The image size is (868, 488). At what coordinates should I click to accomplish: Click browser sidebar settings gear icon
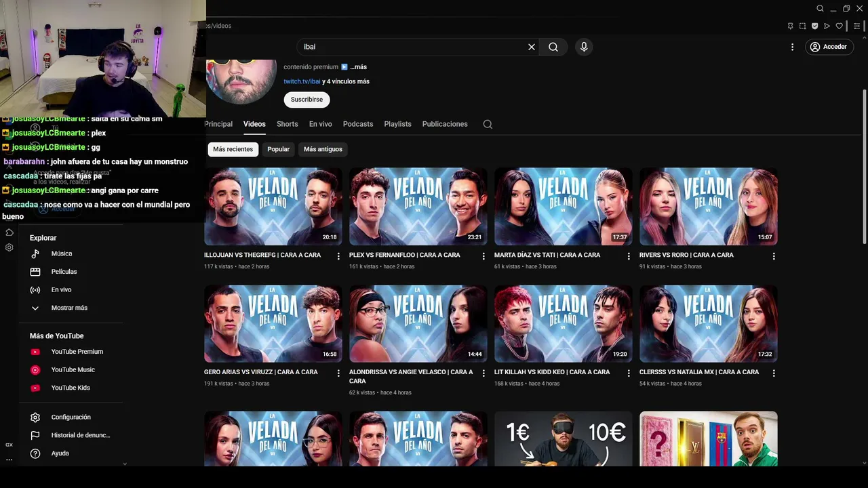click(9, 247)
